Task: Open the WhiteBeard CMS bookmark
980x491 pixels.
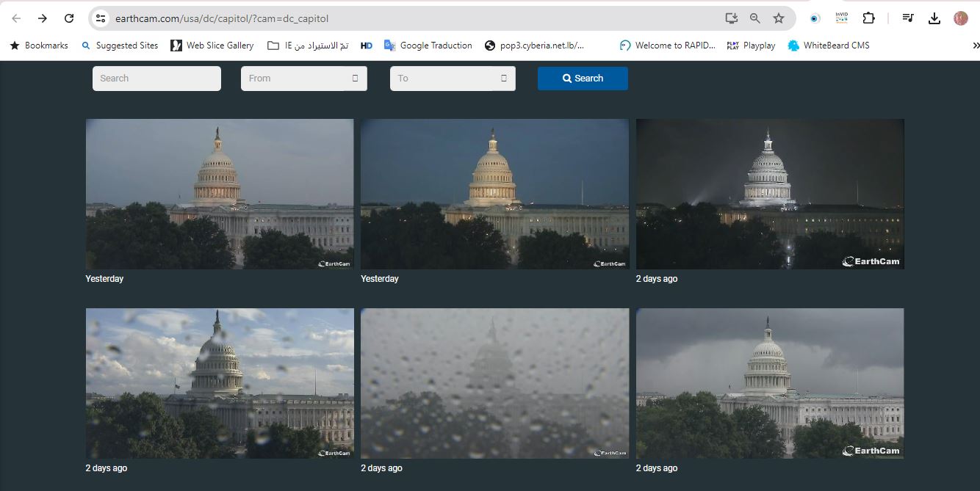Action: pos(828,46)
